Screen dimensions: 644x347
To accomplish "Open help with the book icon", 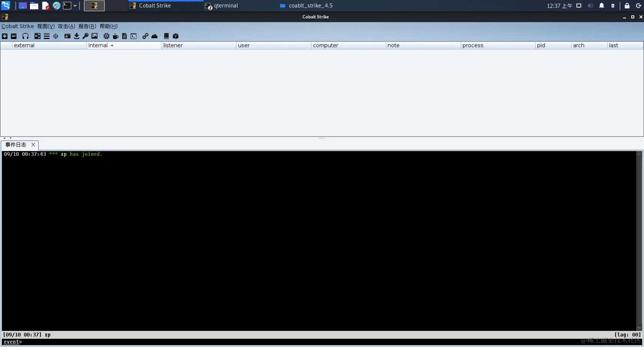I will tap(166, 36).
